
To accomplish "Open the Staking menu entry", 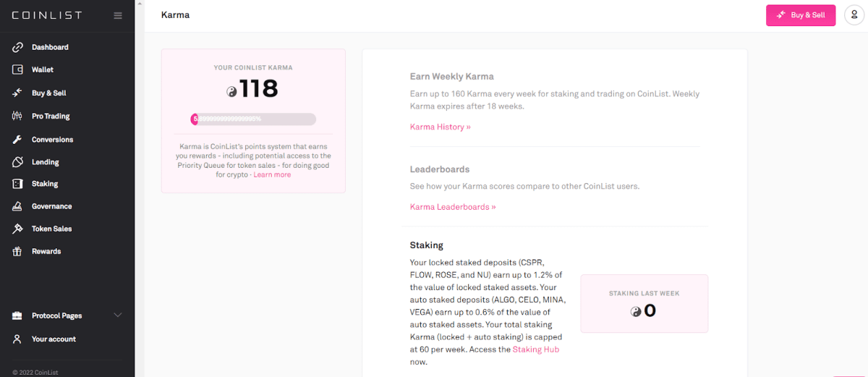I will [x=45, y=184].
